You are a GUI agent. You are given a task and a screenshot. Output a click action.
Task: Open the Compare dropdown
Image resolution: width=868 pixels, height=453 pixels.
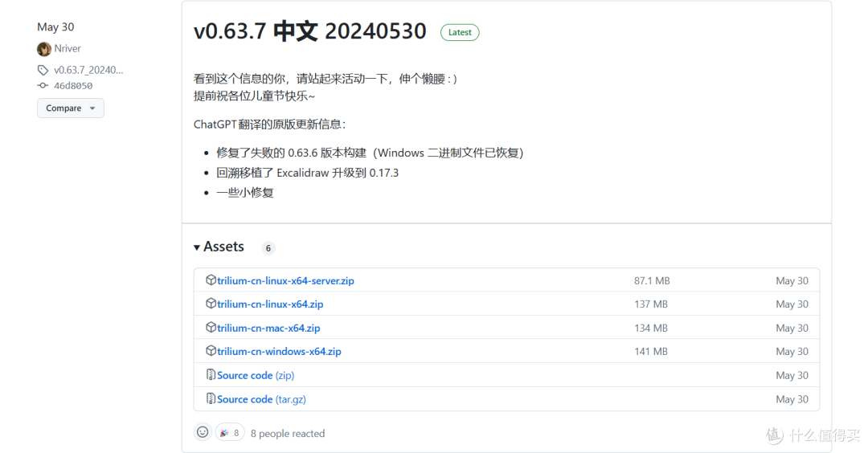(70, 108)
